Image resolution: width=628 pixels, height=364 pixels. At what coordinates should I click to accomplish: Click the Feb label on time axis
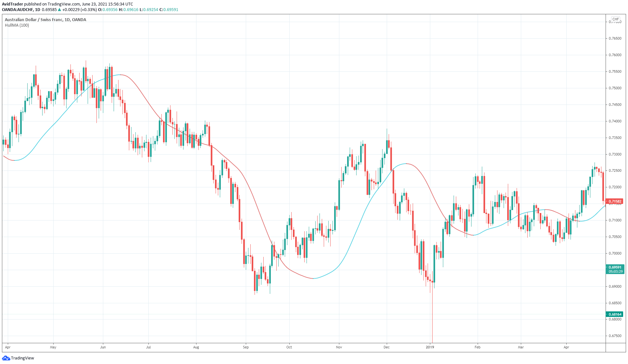coord(477,347)
